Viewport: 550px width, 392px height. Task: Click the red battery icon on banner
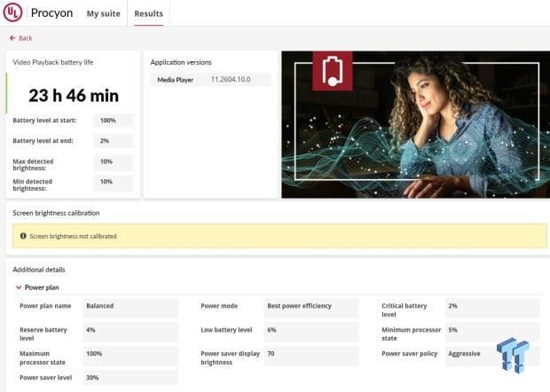(332, 71)
